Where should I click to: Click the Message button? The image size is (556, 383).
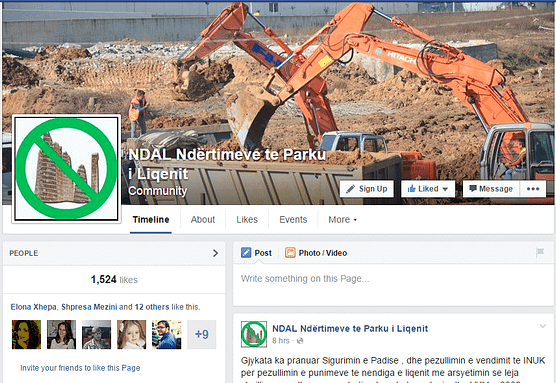tap(491, 189)
